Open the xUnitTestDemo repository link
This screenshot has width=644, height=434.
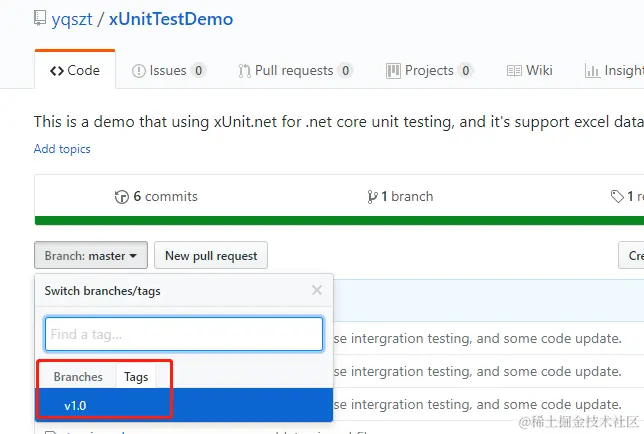[x=171, y=19]
